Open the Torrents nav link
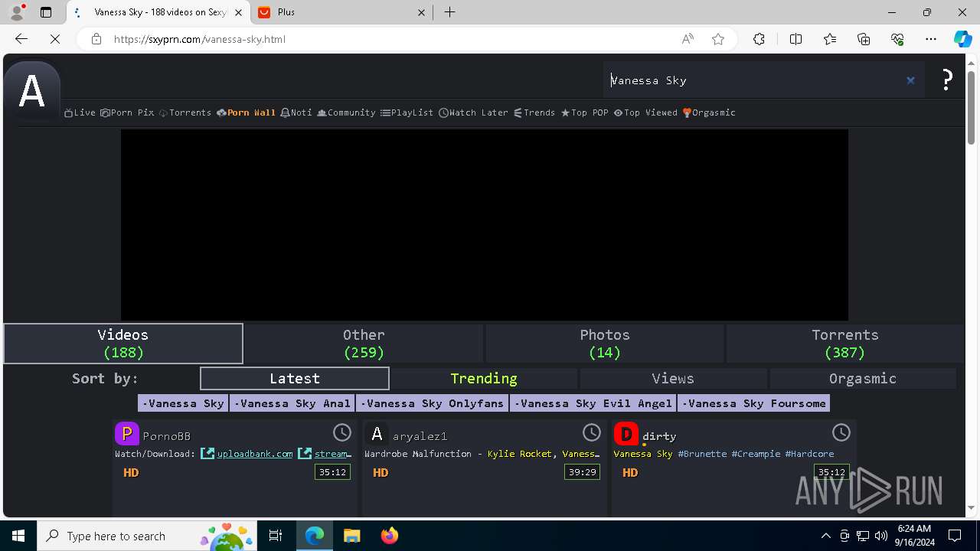Viewport: 980px width, 551px height. [185, 112]
